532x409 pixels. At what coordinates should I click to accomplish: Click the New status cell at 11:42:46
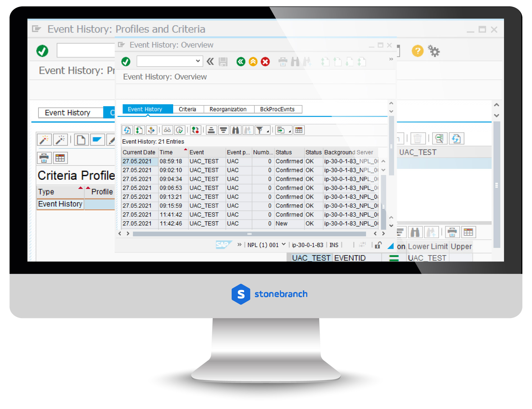click(289, 223)
